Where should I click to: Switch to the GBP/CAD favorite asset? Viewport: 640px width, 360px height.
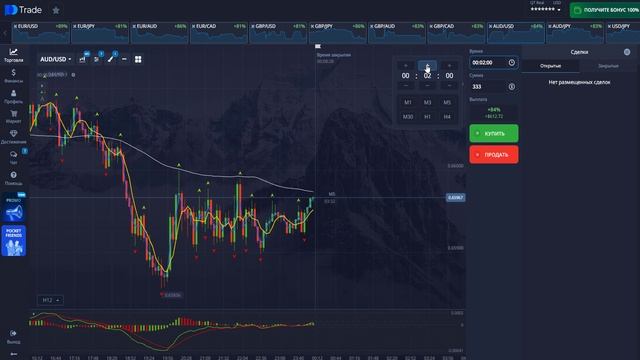click(456, 33)
